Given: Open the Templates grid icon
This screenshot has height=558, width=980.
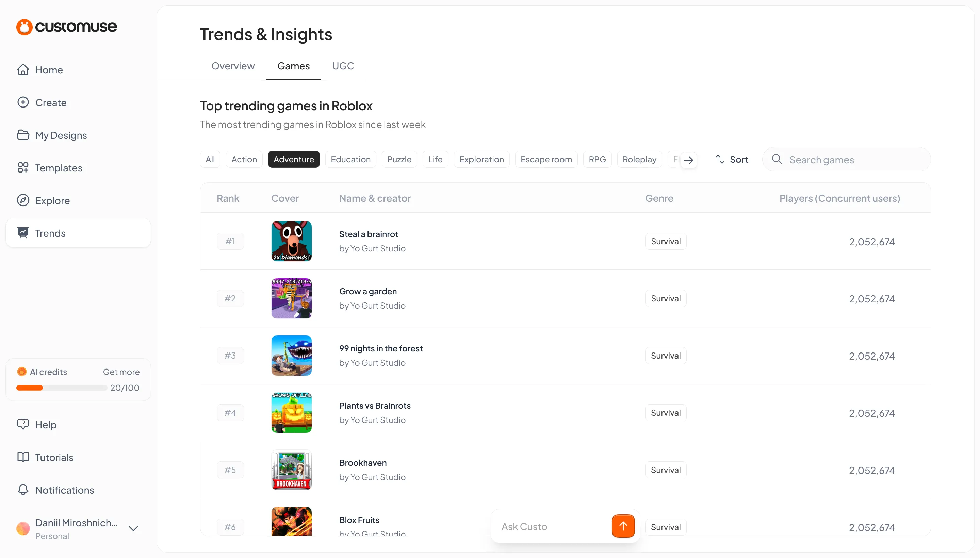Looking at the screenshot, I should [x=23, y=167].
